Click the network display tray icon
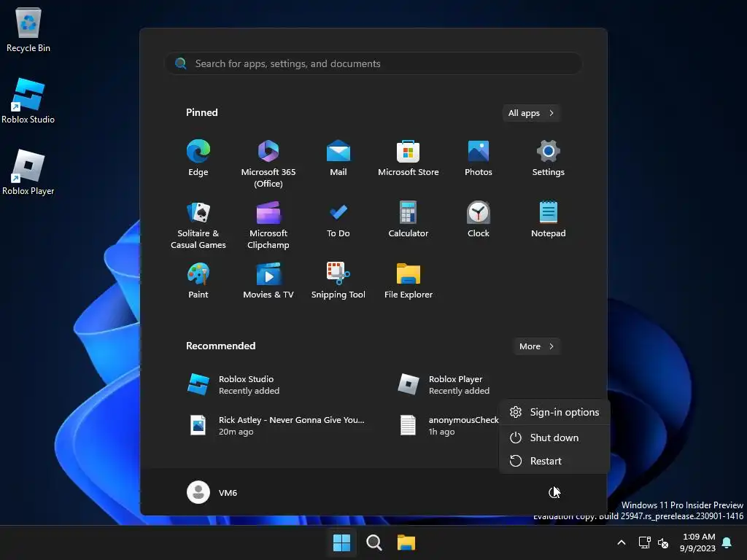Image resolution: width=747 pixels, height=560 pixels. pyautogui.click(x=645, y=542)
